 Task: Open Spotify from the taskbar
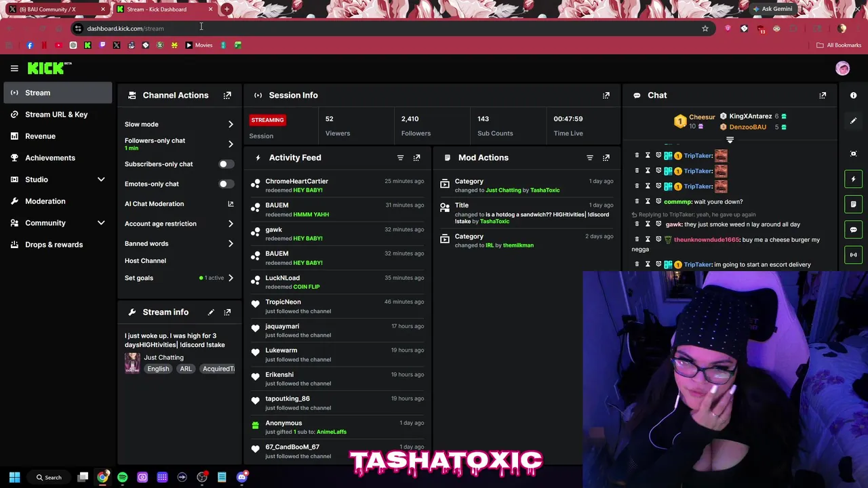pyautogui.click(x=122, y=477)
